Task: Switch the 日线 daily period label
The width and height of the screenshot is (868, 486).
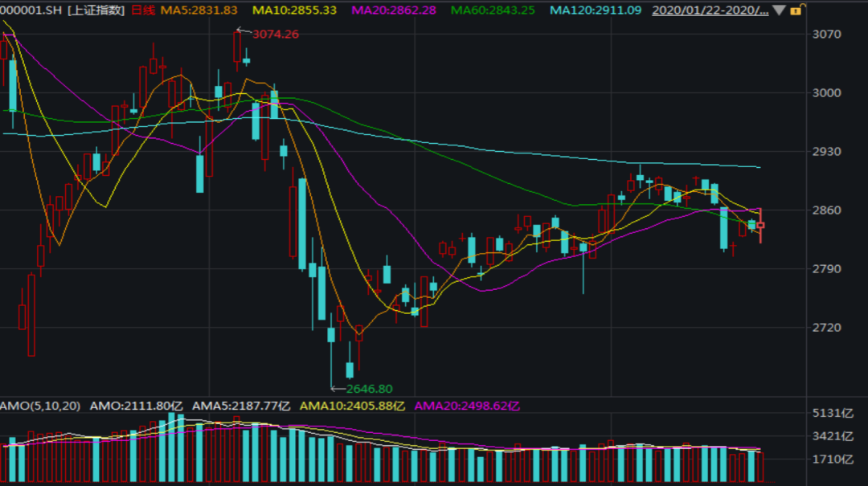Action: (143, 10)
